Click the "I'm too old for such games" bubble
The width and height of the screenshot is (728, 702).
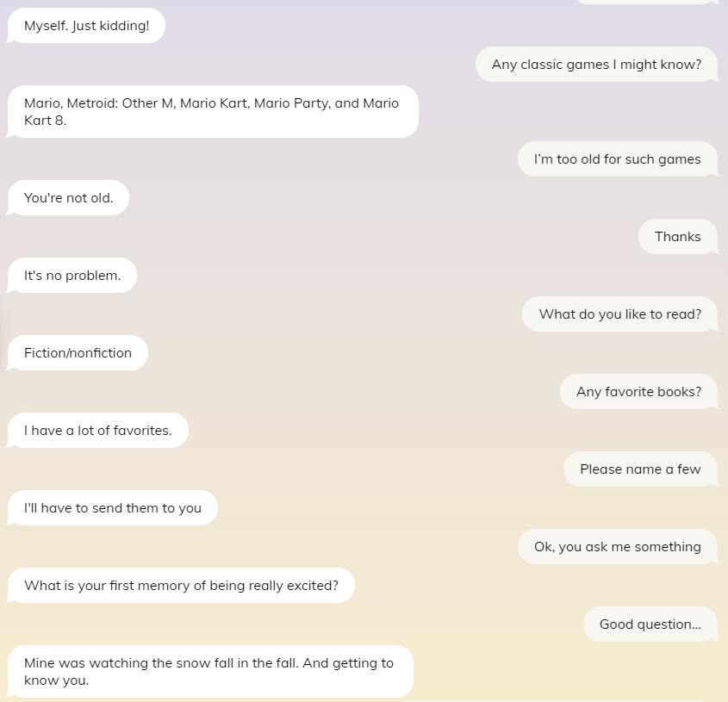point(617,158)
